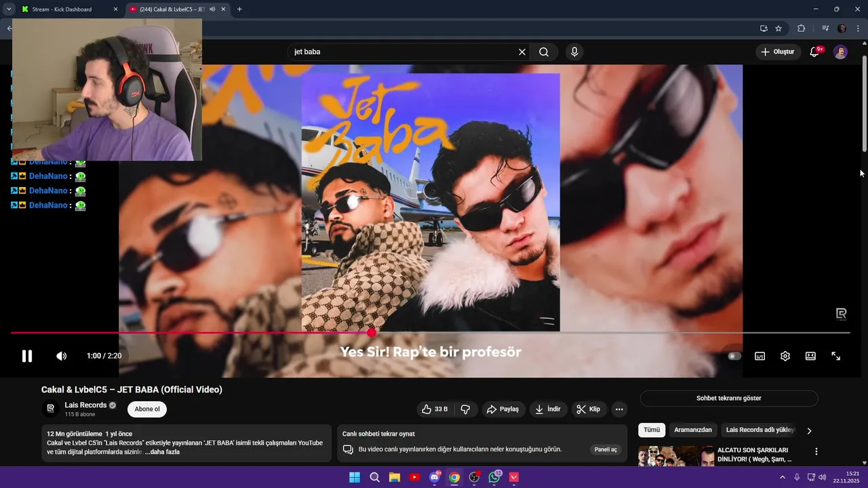
Task: Start voice search with the microphone icon
Action: coord(574,52)
